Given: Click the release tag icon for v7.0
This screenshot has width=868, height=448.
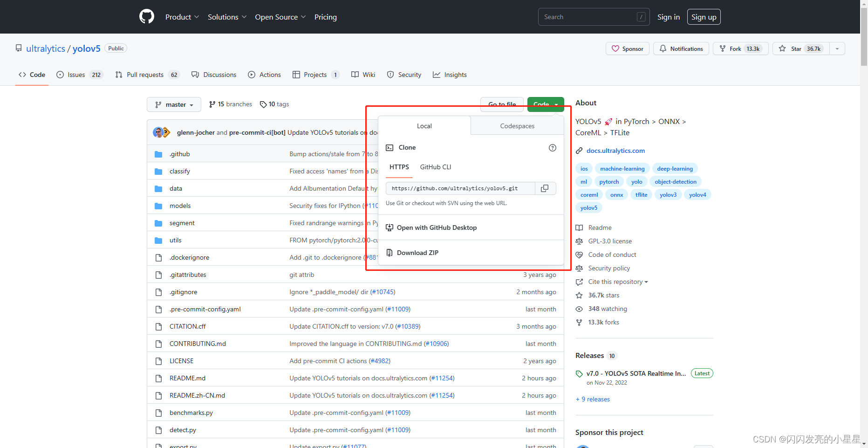Looking at the screenshot, I should (x=579, y=374).
